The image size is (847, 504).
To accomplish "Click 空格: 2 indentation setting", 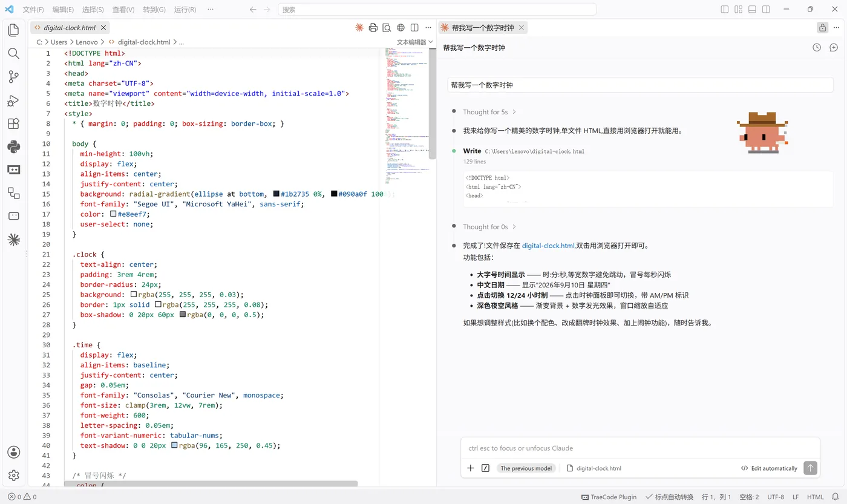I will coord(749,497).
